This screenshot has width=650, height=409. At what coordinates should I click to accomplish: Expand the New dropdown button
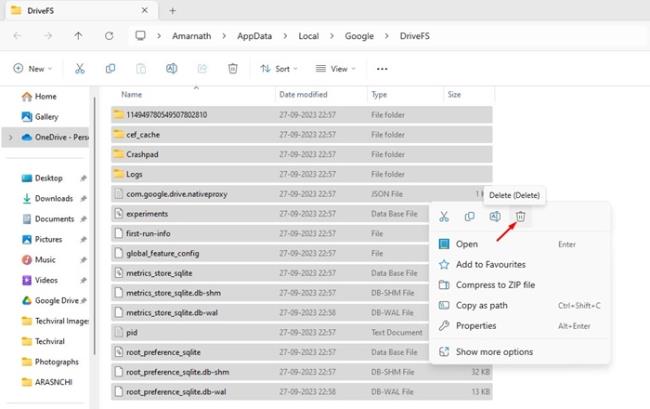(32, 69)
